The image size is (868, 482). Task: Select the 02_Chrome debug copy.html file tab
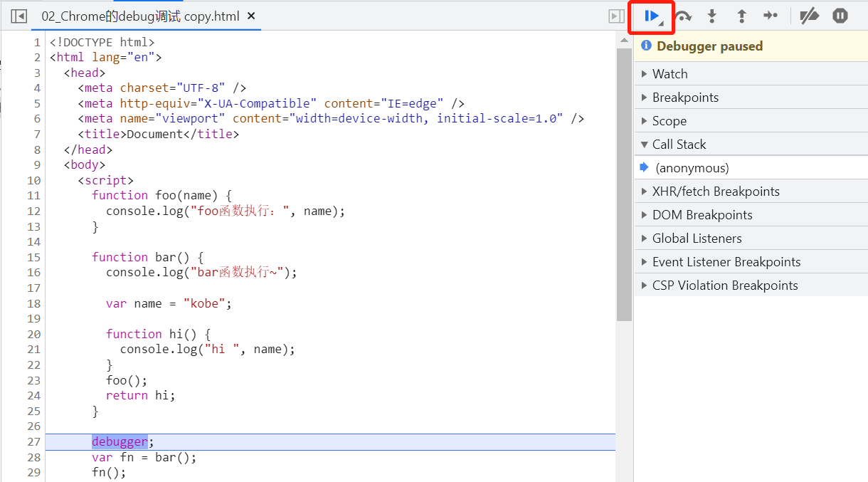140,16
